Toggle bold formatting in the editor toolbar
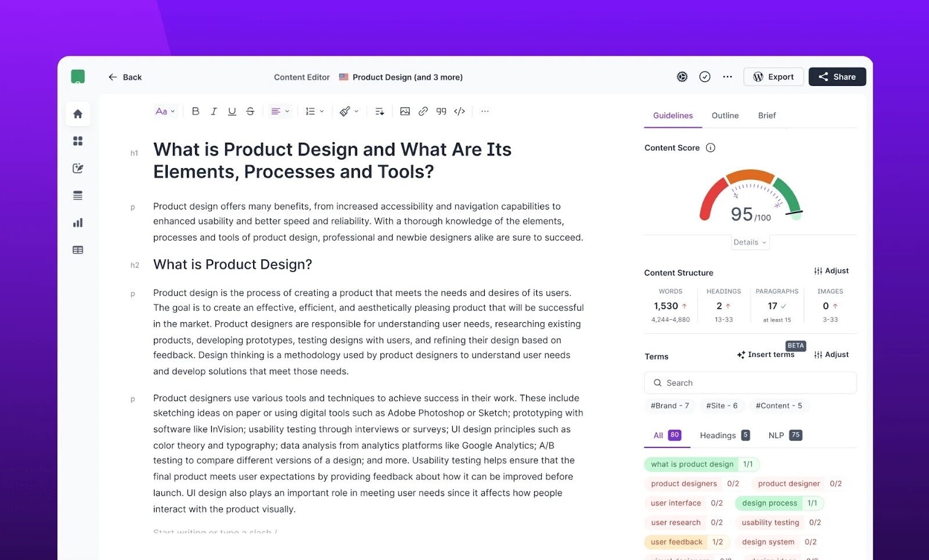 (196, 111)
